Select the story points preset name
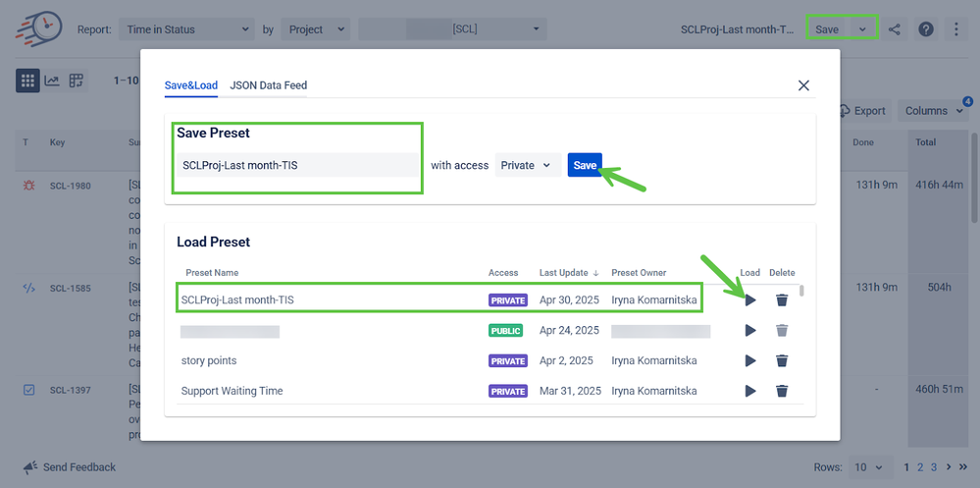The height and width of the screenshot is (488, 980). point(209,361)
